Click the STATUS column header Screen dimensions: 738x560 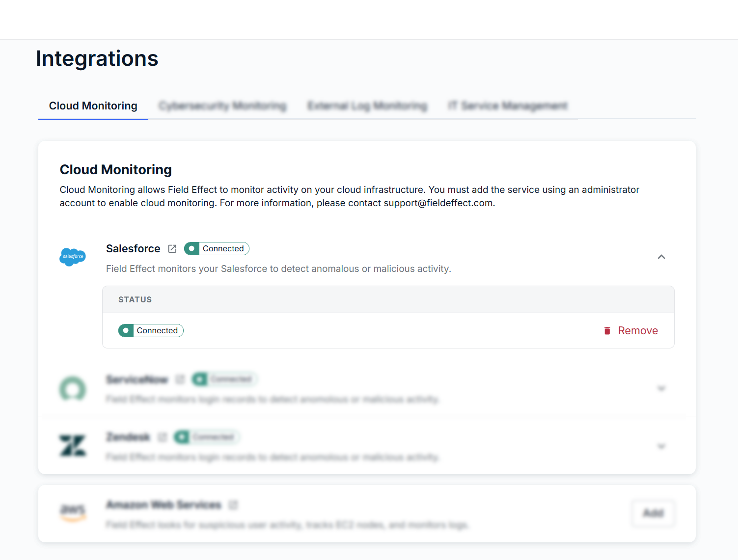[135, 300]
